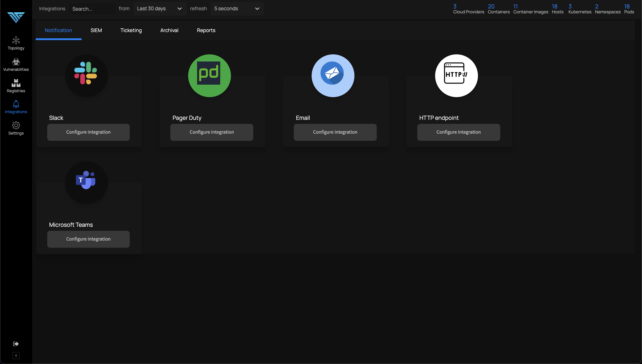The width and height of the screenshot is (642, 364).
Task: Click the Pager Duty logo icon
Action: (209, 73)
